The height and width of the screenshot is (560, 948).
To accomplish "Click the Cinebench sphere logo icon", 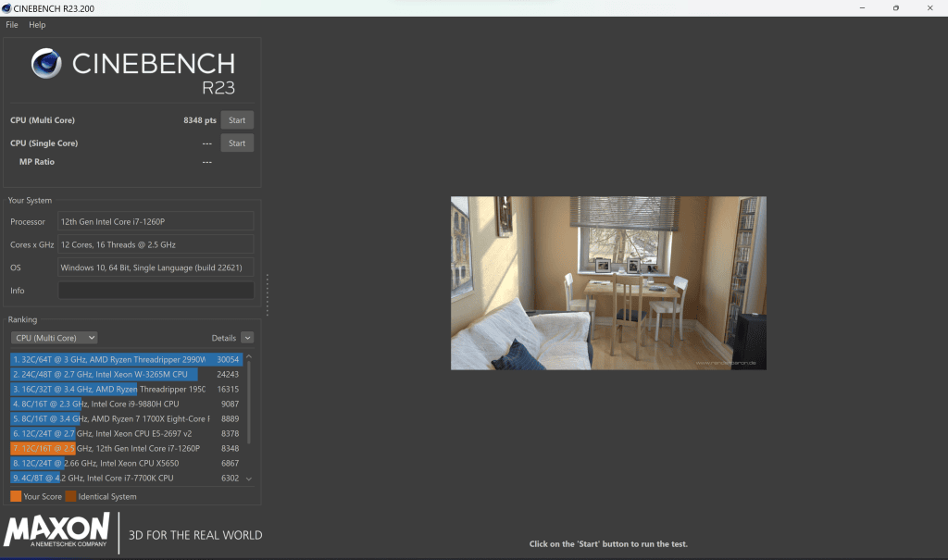I will (47, 64).
